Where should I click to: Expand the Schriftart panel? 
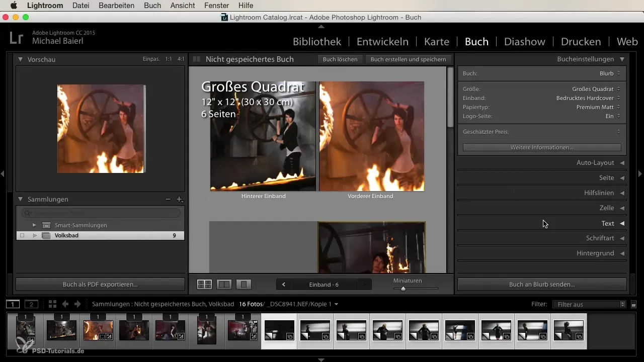tap(622, 238)
